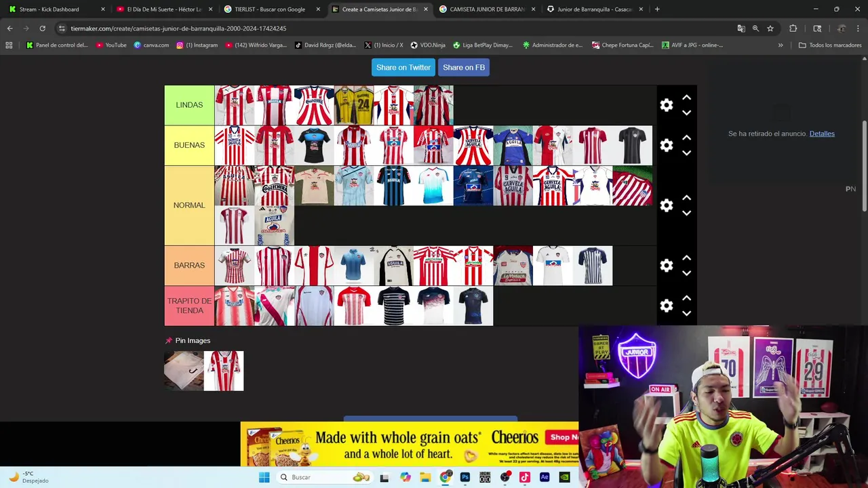Switch to El Día De Mi Suerte tab
This screenshot has height=488, width=868.
[163, 9]
